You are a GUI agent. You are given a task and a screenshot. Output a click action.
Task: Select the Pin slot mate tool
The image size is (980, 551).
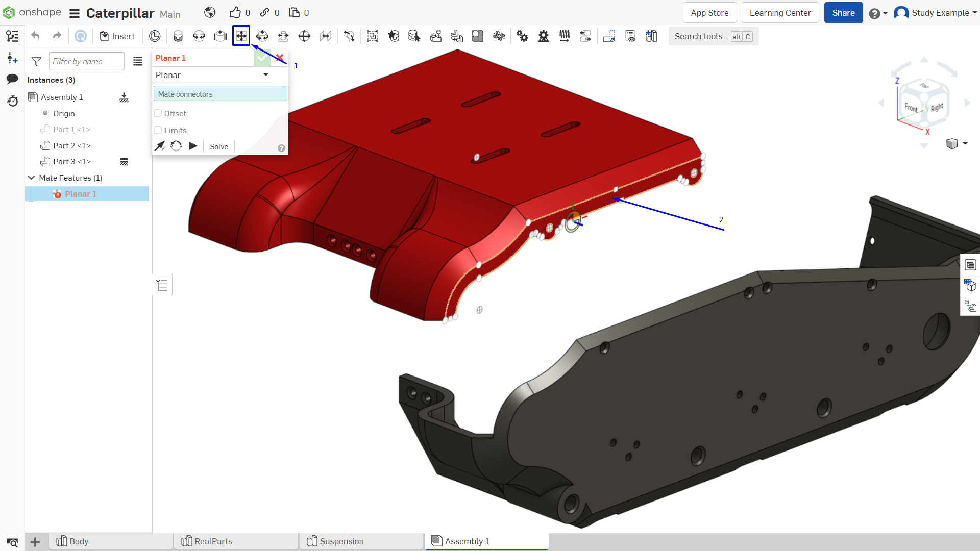pos(283,36)
